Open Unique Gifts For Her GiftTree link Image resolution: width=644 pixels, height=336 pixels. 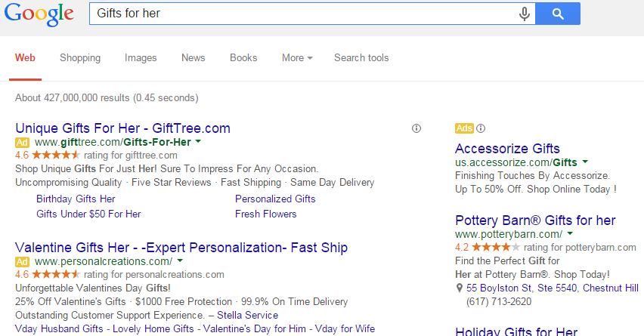click(x=122, y=128)
